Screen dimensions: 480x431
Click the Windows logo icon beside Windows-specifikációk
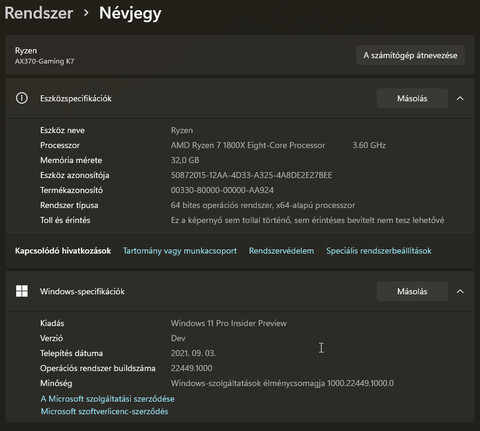click(x=22, y=291)
